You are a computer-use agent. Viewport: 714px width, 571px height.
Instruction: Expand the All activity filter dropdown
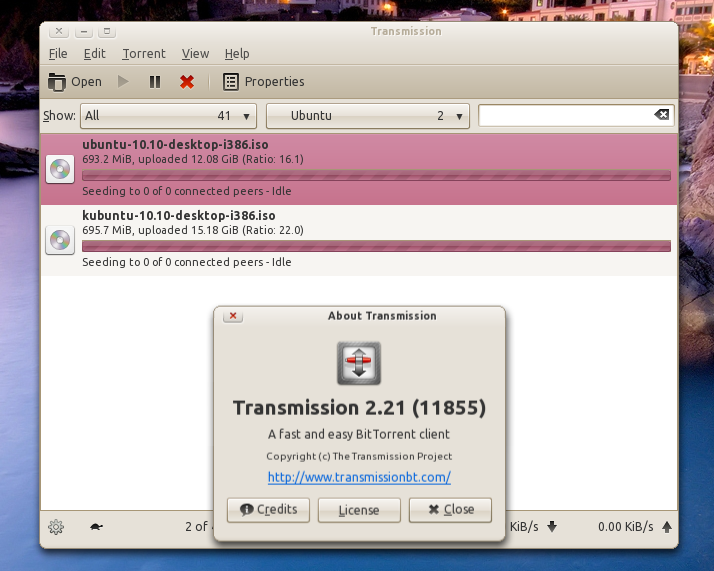[x=168, y=116]
